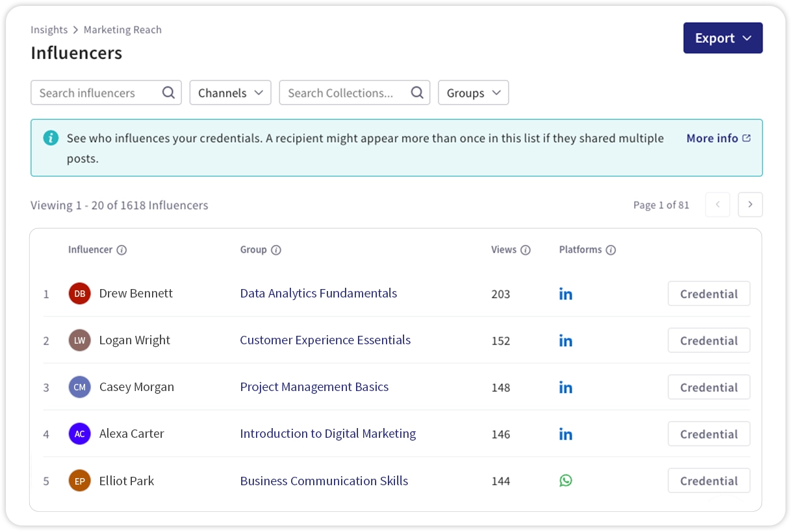Click Credential button for Casey Morgan

point(709,387)
